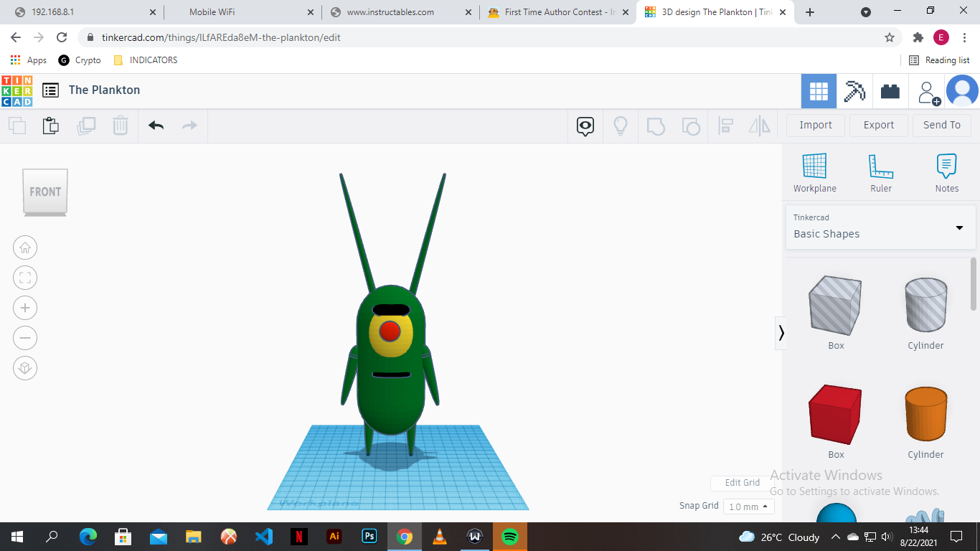Click the Paste icon
This screenshot has width=980, height=551.
(50, 125)
